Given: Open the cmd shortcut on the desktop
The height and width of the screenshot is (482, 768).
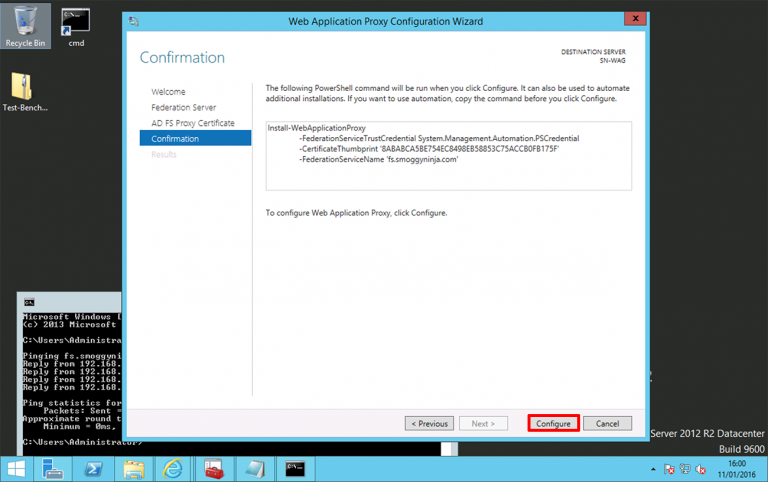Looking at the screenshot, I should click(76, 27).
